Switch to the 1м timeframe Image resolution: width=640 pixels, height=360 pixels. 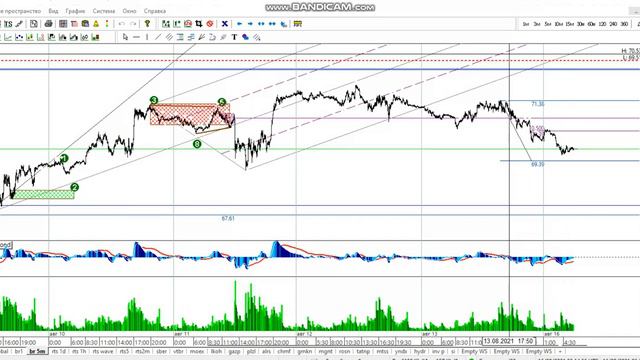pos(526,24)
